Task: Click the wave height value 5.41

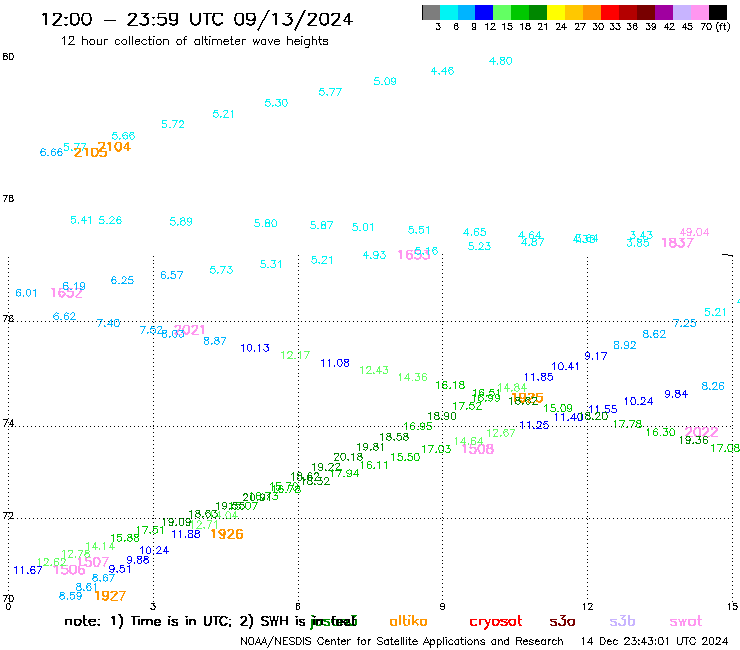Action: (81, 220)
